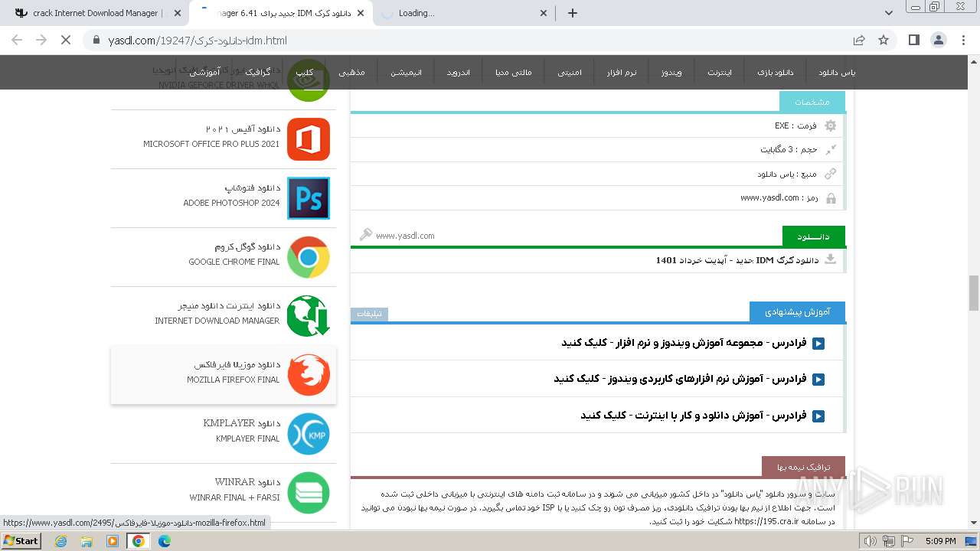Open the دانلود بازی menu
This screenshot has width=980, height=551.
(x=776, y=73)
